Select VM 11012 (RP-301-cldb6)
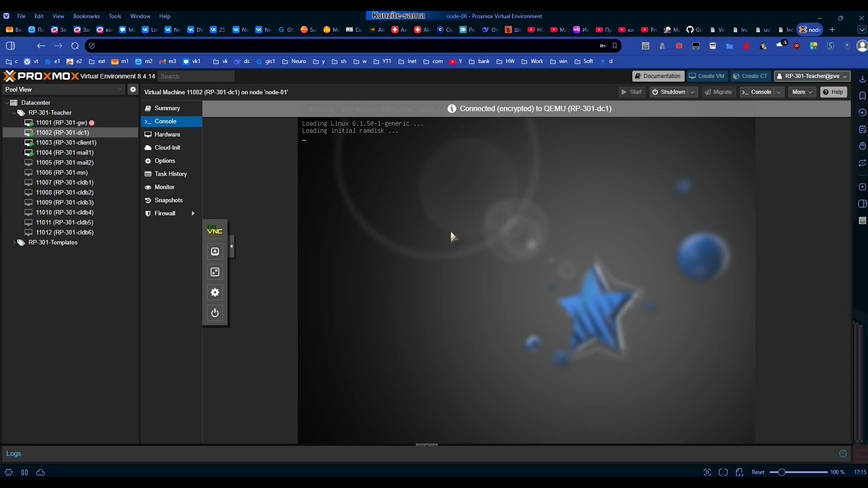Viewport: 868px width, 488px height. [64, 232]
